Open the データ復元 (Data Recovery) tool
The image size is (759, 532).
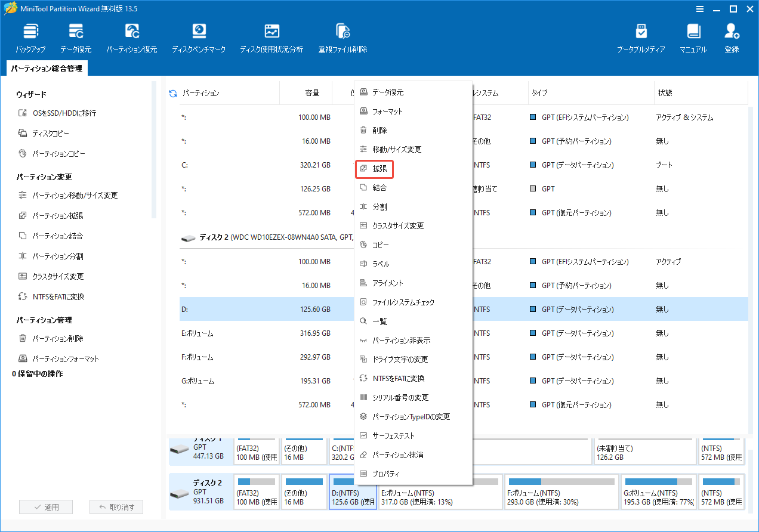[x=75, y=36]
